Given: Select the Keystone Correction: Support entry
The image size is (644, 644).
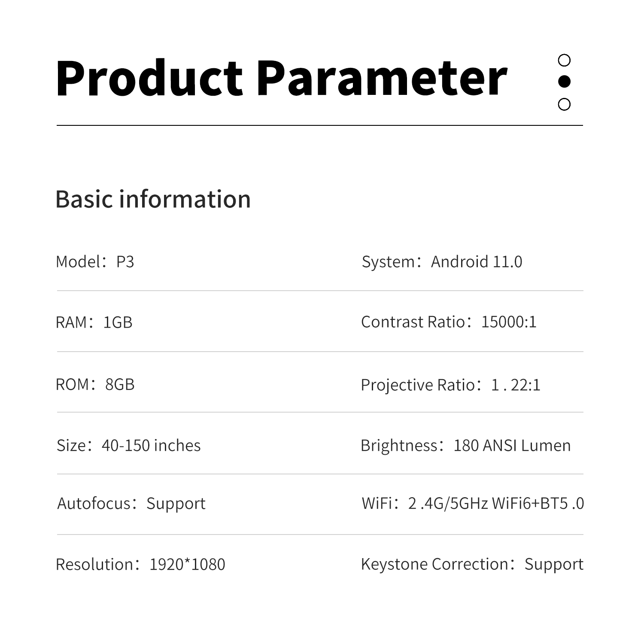Looking at the screenshot, I should (x=472, y=564).
